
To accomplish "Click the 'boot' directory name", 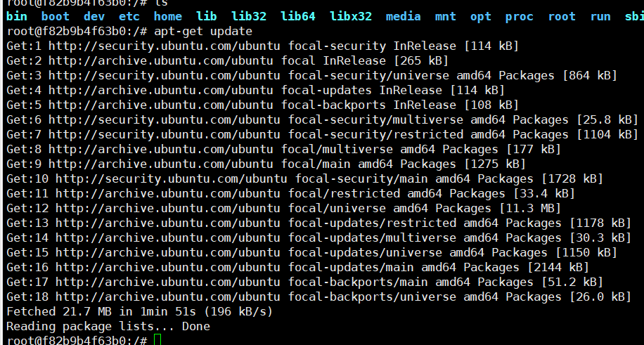I will coord(56,16).
